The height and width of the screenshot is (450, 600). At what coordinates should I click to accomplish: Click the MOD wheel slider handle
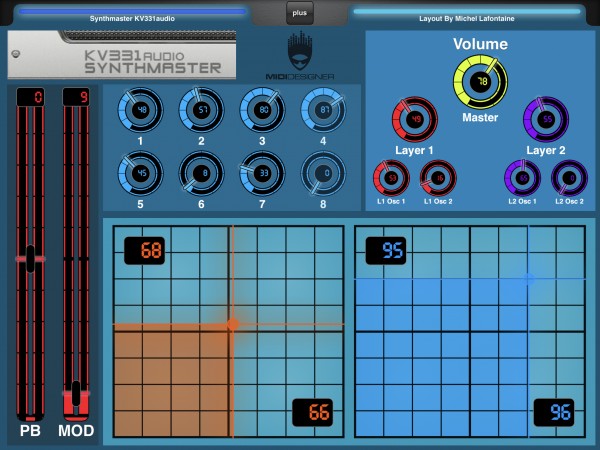pyautogui.click(x=76, y=393)
